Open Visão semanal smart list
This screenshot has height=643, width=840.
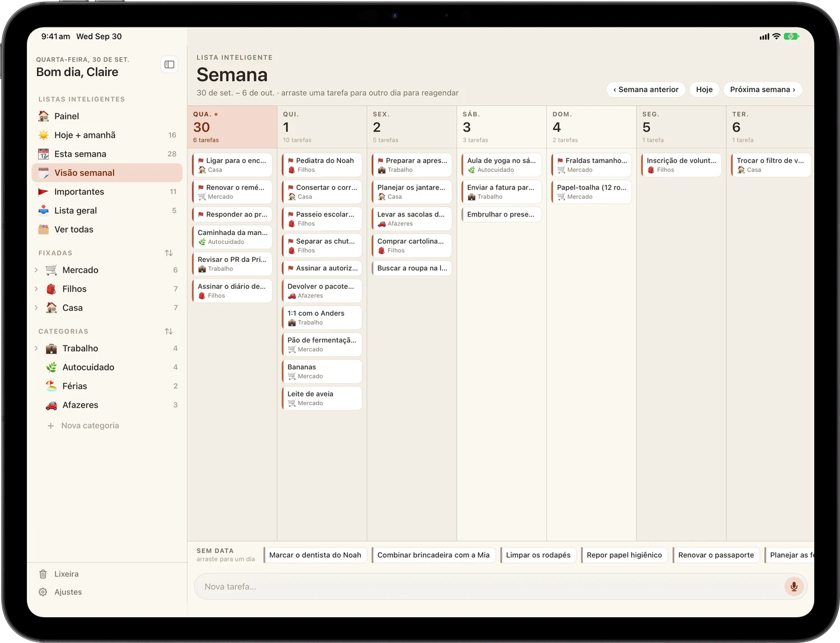point(107,173)
